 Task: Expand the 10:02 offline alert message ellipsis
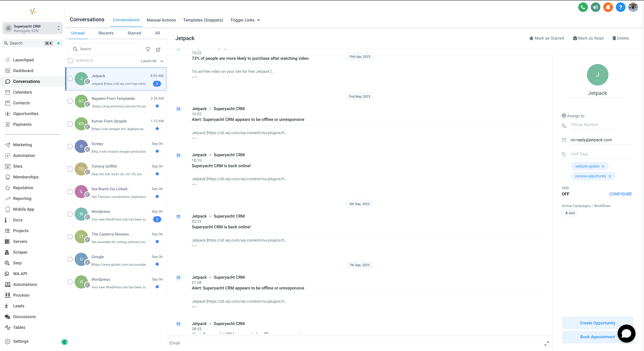pyautogui.click(x=194, y=138)
